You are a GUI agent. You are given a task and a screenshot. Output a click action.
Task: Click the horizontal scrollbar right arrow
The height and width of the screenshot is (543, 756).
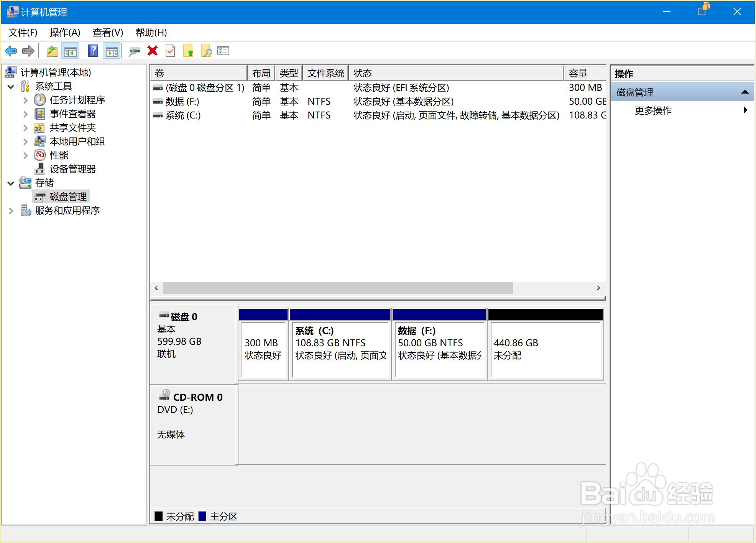coord(598,288)
